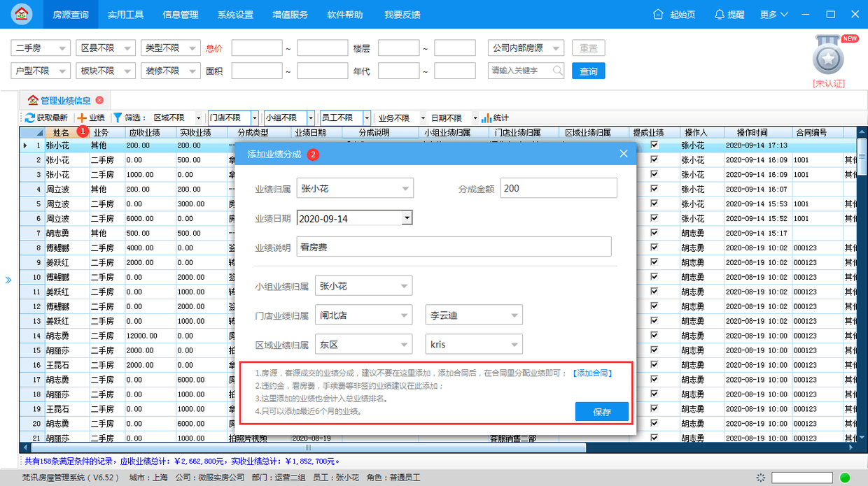Viewport: 868px width, 486px height.
Task: Click the 统计 bar chart icon
Action: pyautogui.click(x=486, y=118)
